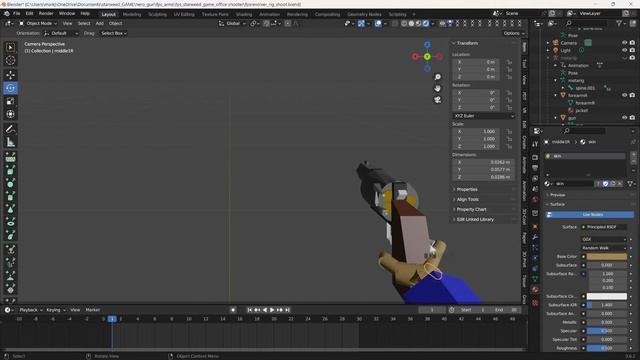640x360 pixels.
Task: Open the Playback menu in timeline
Action: [x=30, y=310]
